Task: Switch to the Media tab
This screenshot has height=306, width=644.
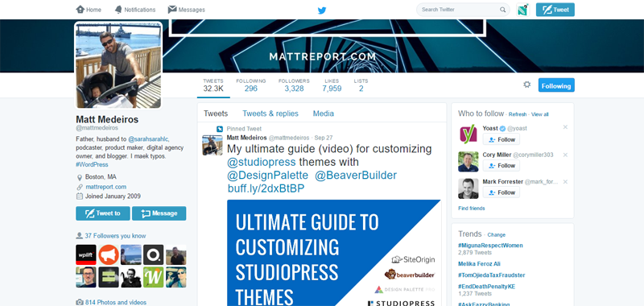Action: (x=324, y=114)
